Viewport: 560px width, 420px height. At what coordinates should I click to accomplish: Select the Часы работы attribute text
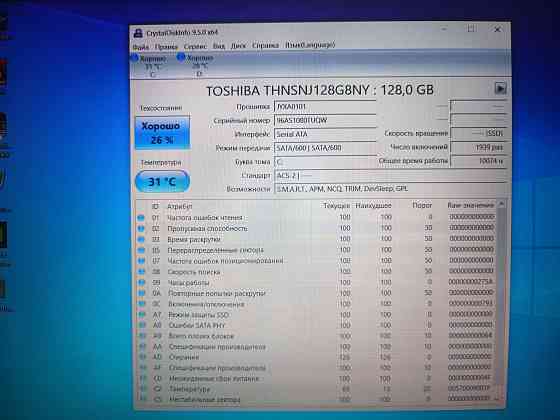pyautogui.click(x=189, y=283)
